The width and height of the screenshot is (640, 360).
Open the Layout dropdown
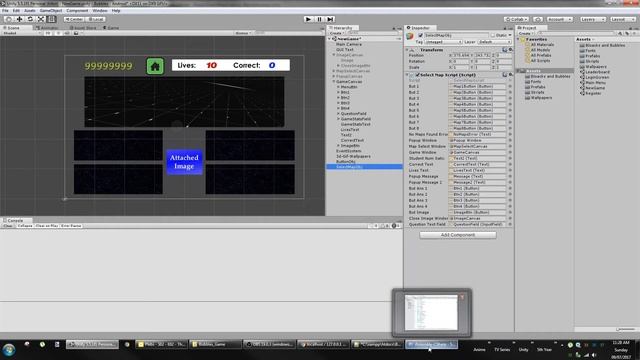pyautogui.click(x=622, y=19)
